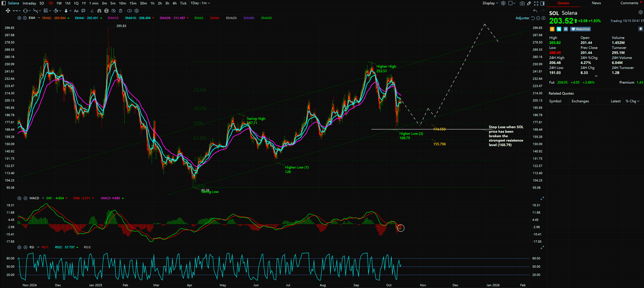Viewport: 644px width, 288px height.
Task: Toggle the far-left panel layout icon
Action: [4, 3]
